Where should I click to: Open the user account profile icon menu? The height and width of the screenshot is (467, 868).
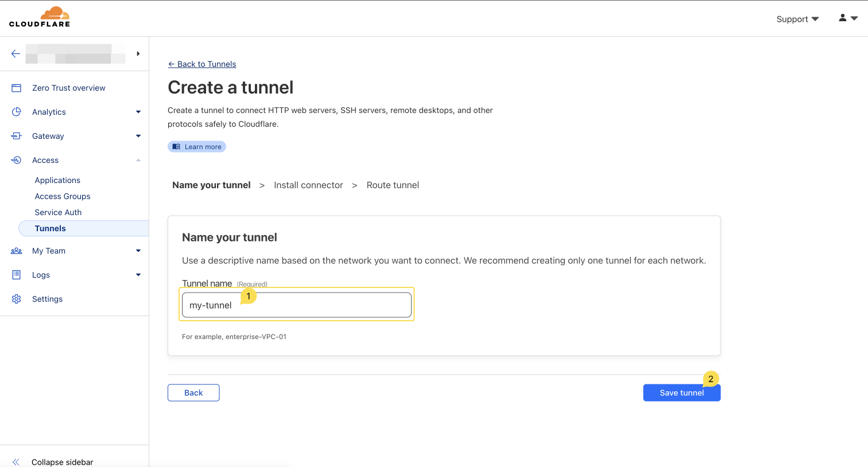coord(848,18)
